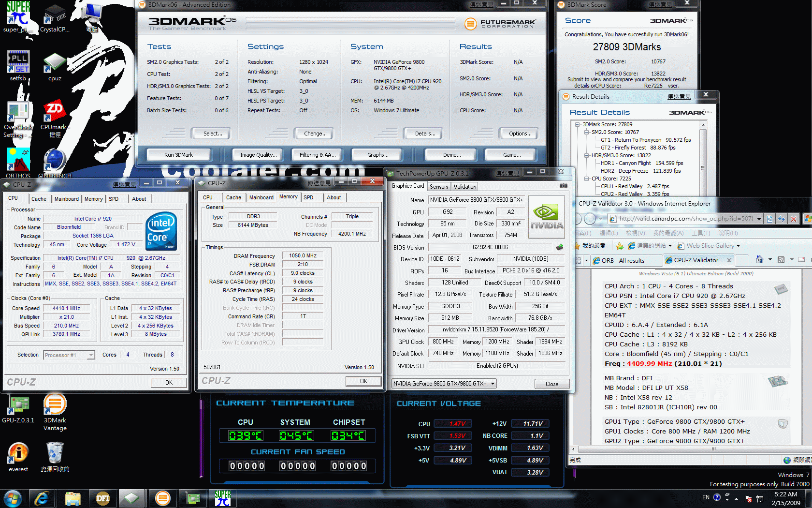The image size is (812, 508).
Task: Select GT1 - Return To Proxycon result row
Action: 645,140
